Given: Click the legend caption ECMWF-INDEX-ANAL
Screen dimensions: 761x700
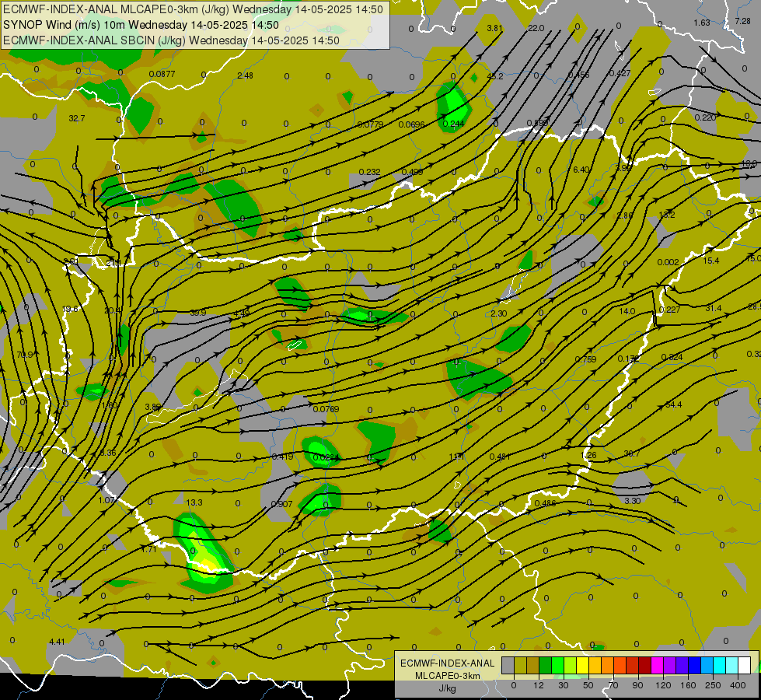Looking at the screenshot, I should pos(447,663).
